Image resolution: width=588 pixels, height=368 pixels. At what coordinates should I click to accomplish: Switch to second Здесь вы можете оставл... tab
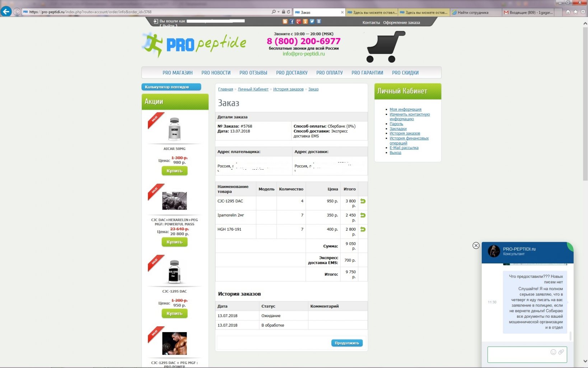[424, 12]
